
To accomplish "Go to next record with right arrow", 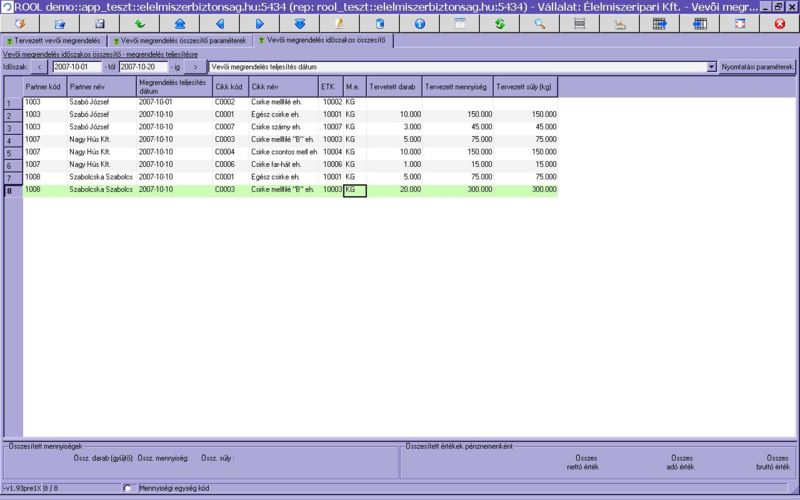I will 259,23.
